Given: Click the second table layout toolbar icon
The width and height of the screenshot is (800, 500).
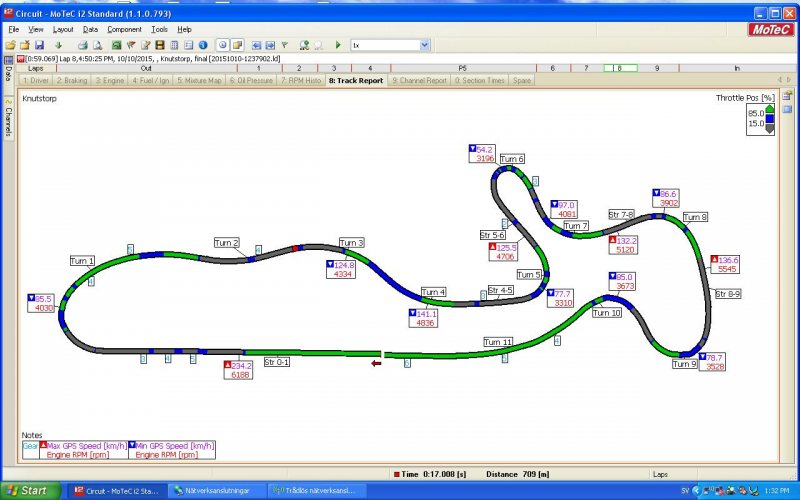Looking at the screenshot, I should 188,45.
